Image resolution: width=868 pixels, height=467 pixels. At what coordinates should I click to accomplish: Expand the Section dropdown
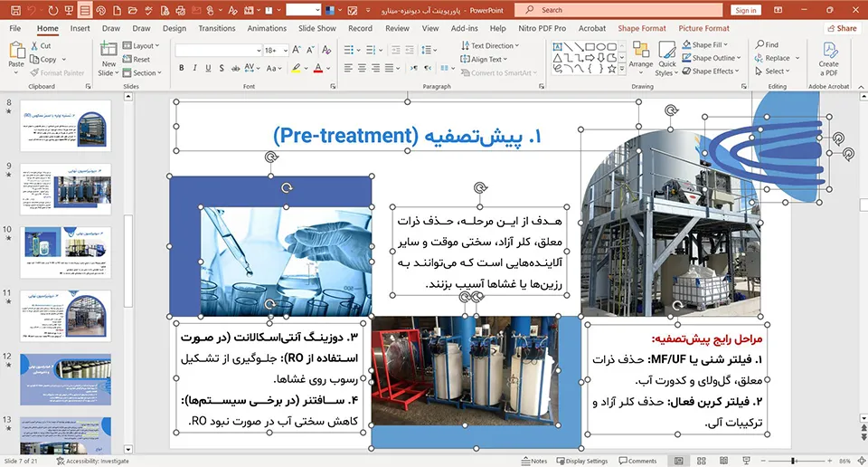[142, 72]
